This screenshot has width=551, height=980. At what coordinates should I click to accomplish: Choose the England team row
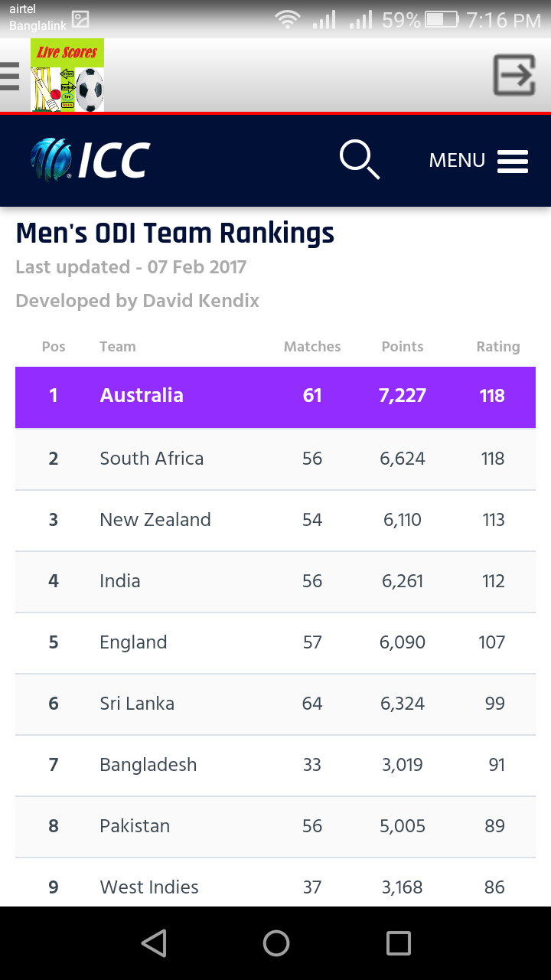[x=275, y=642]
